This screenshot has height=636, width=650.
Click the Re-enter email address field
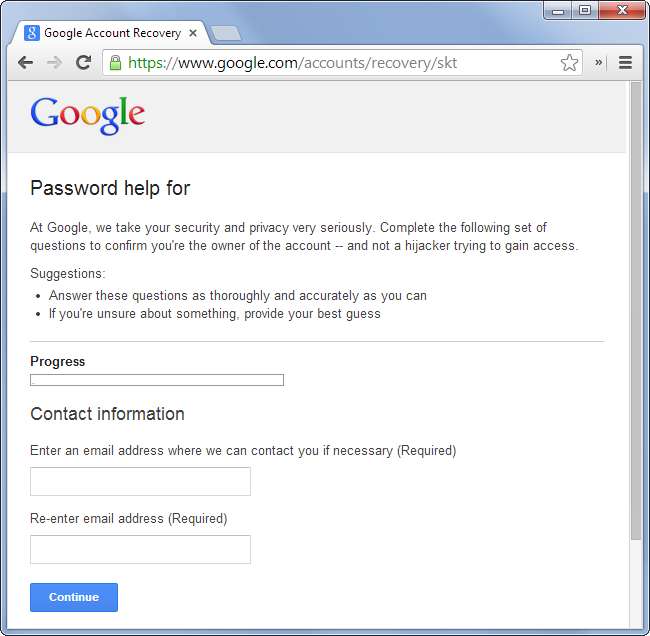[x=140, y=549]
